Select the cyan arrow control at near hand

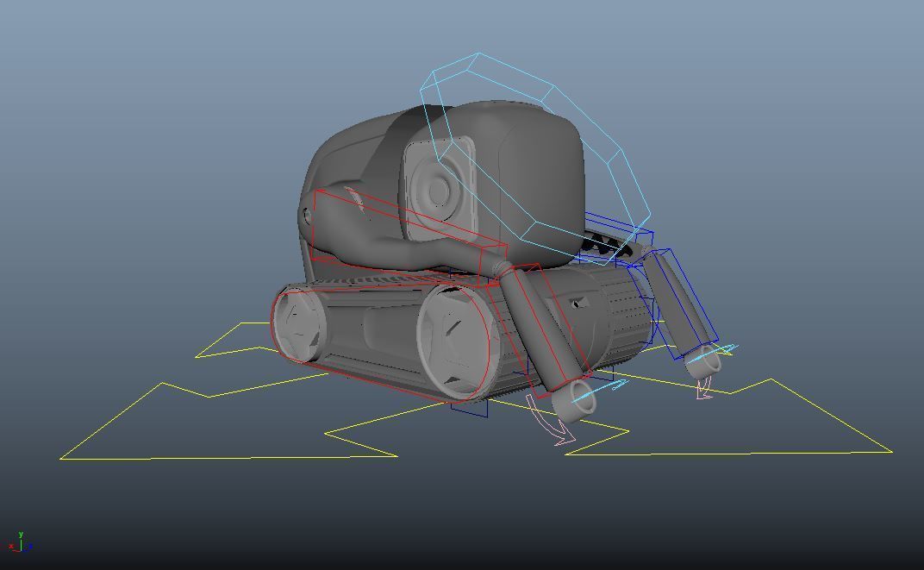pyautogui.click(x=600, y=391)
